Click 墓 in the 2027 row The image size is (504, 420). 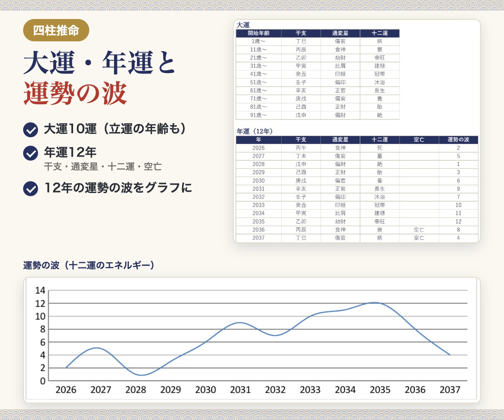(x=380, y=156)
